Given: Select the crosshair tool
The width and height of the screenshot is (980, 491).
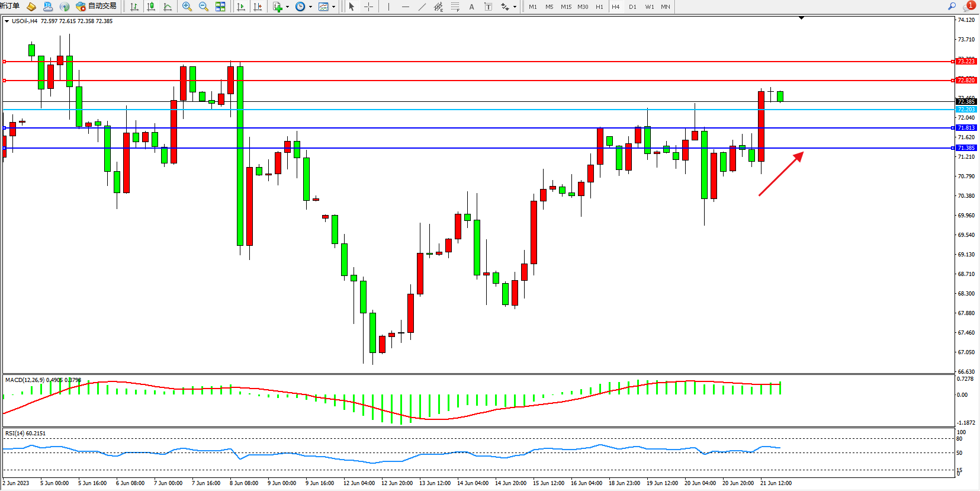Looking at the screenshot, I should (x=368, y=7).
